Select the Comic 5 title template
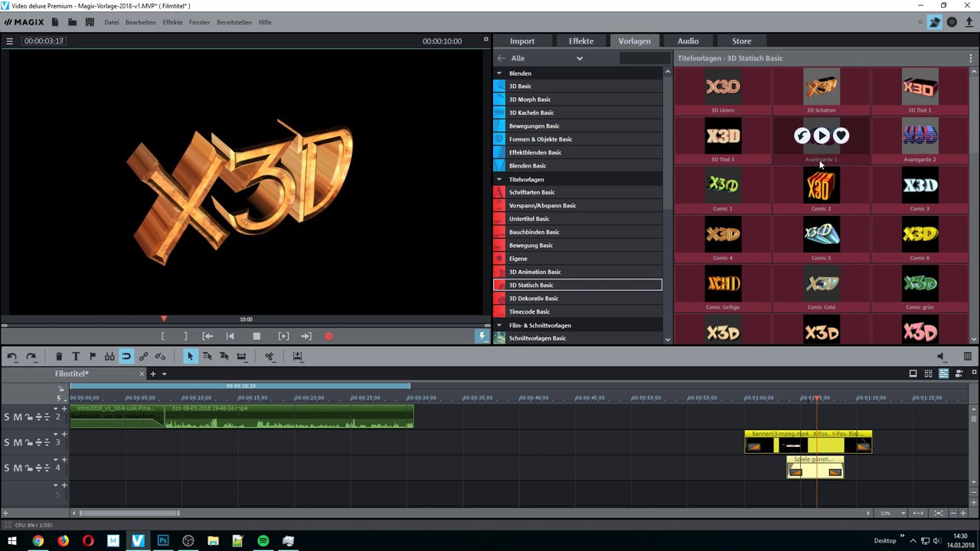 [821, 239]
